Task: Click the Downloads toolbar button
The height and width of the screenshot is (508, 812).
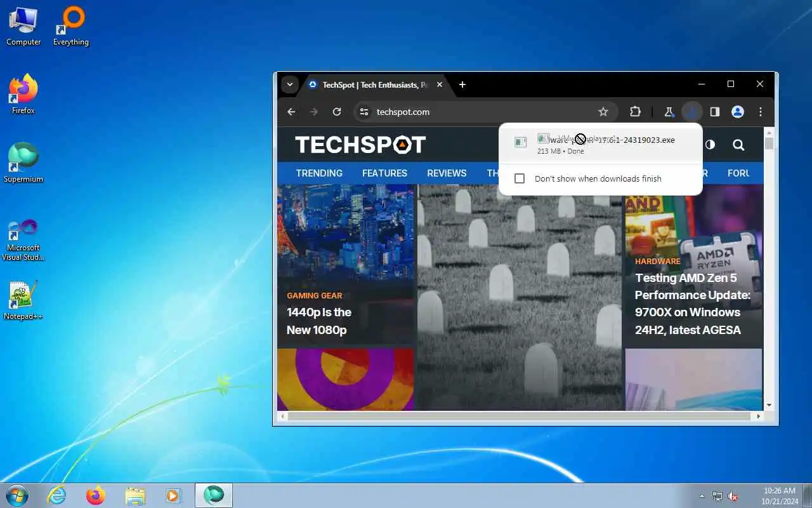Action: click(x=691, y=112)
